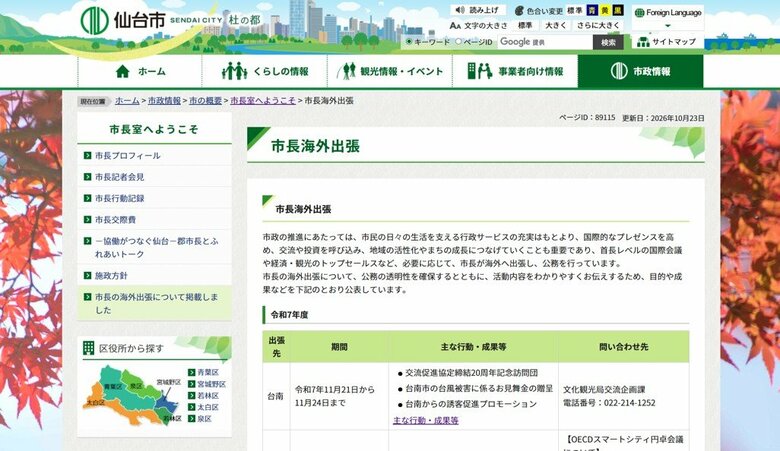Image resolution: width=780 pixels, height=451 pixels.
Task: Open the 観光情報・イベント navigation tab
Action: 390,71
